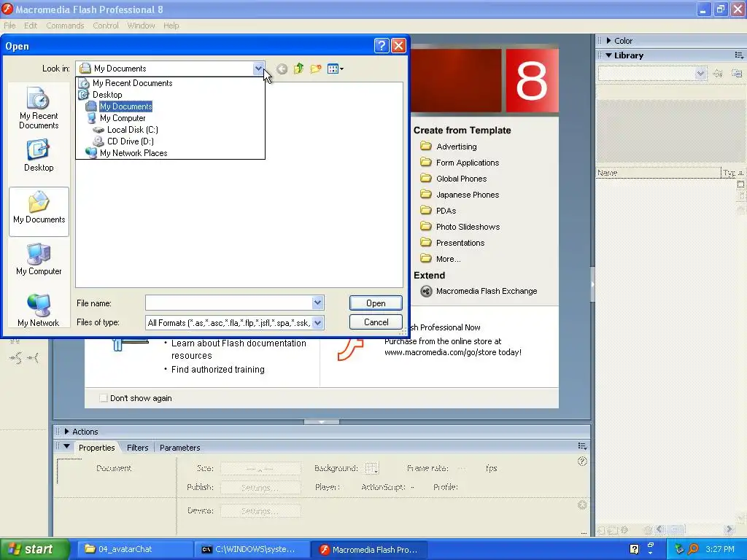Viewport: 747px width, 560px height.
Task: Collapse the Library panel
Action: (x=608, y=55)
